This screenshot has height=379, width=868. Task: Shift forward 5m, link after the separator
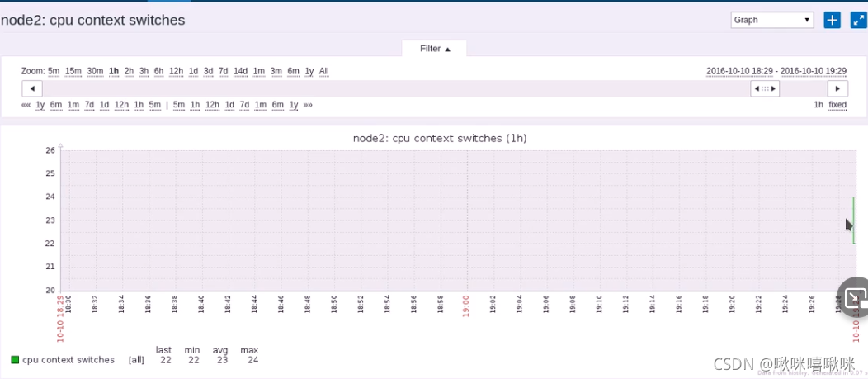coord(179,105)
